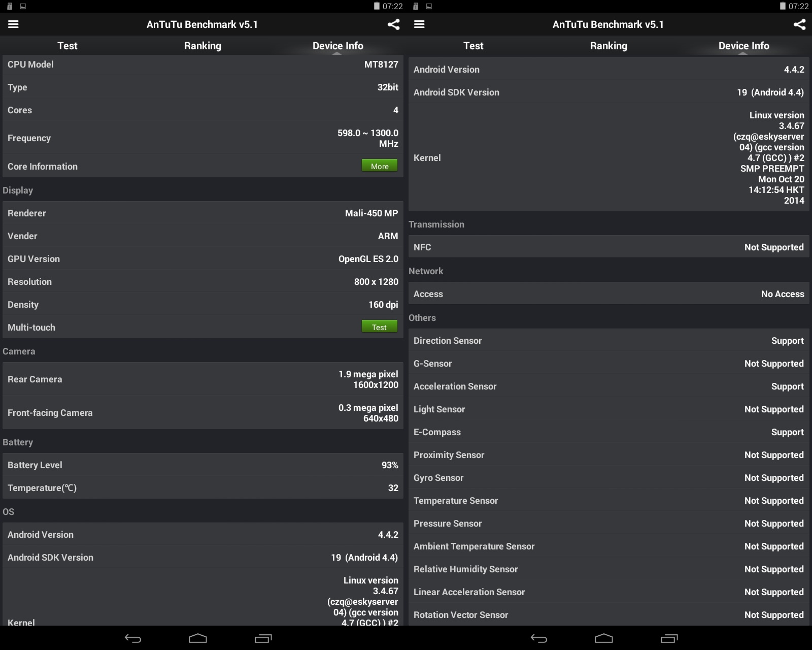This screenshot has height=650, width=812.
Task: Tap green Test button for Multi-touch
Action: [x=380, y=327]
